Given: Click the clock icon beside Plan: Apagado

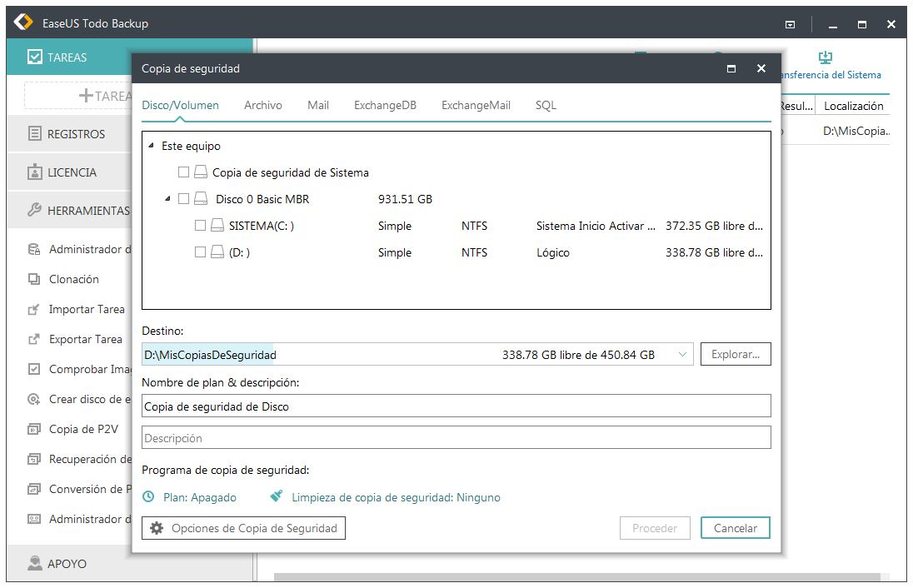Looking at the screenshot, I should click(x=148, y=497).
